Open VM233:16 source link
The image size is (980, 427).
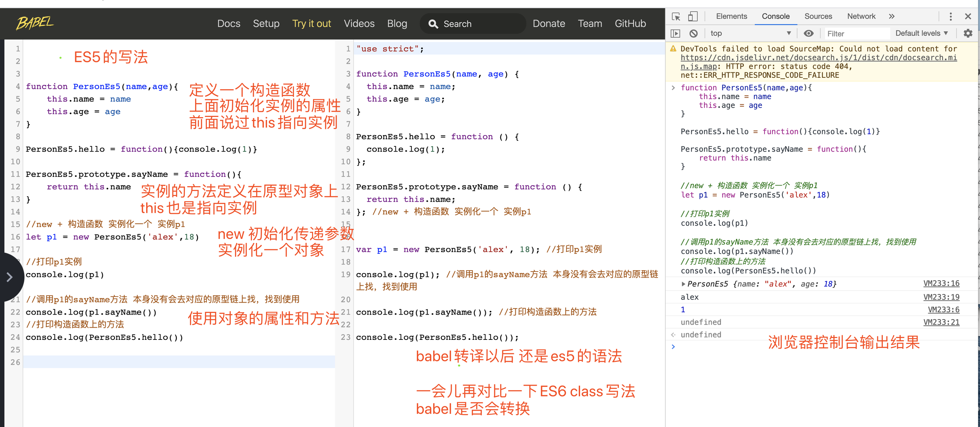click(941, 283)
